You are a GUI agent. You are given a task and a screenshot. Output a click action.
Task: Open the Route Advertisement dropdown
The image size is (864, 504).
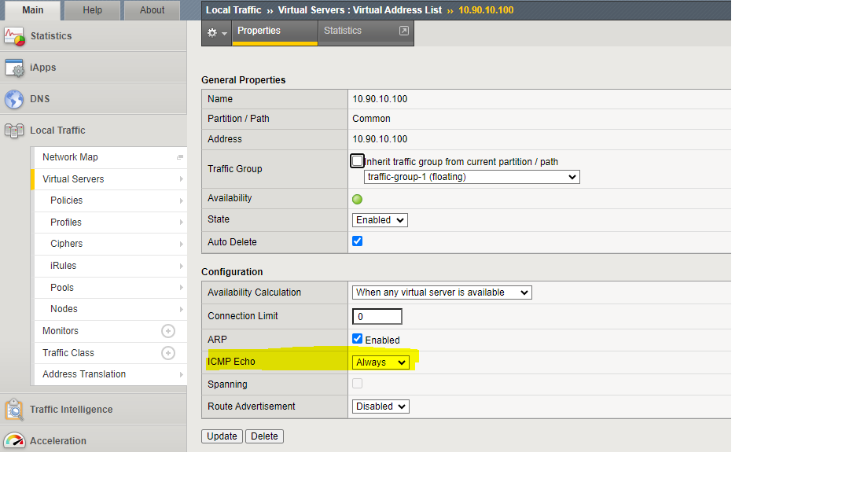[x=381, y=407]
